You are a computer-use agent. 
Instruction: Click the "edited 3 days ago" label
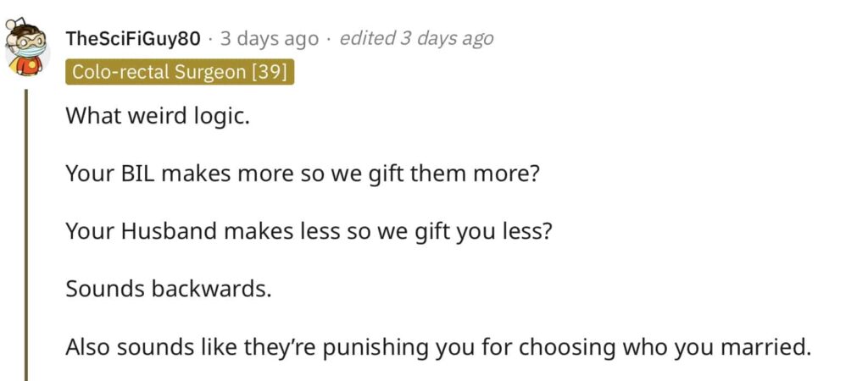415,39
